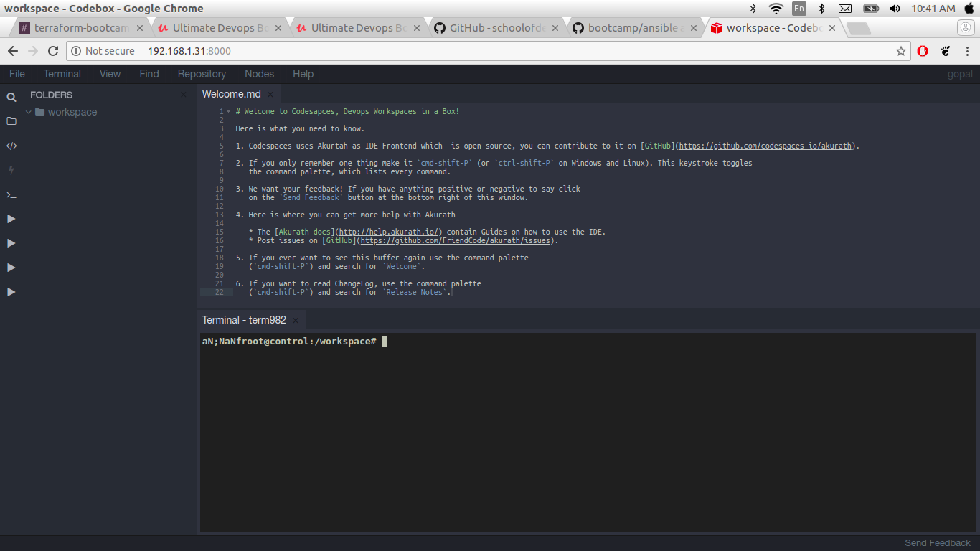
Task: Click the extension icon next to Opera icon
Action: [946, 51]
